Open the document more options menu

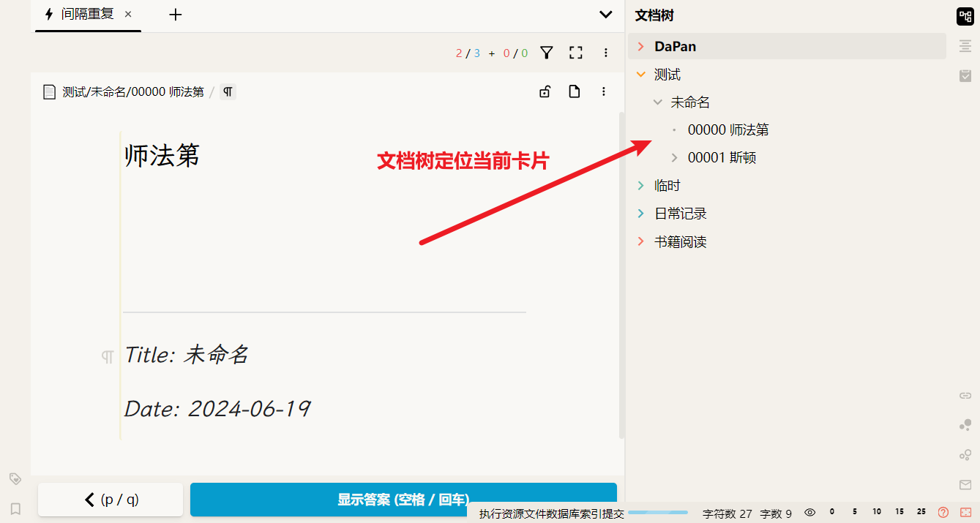[x=604, y=91]
